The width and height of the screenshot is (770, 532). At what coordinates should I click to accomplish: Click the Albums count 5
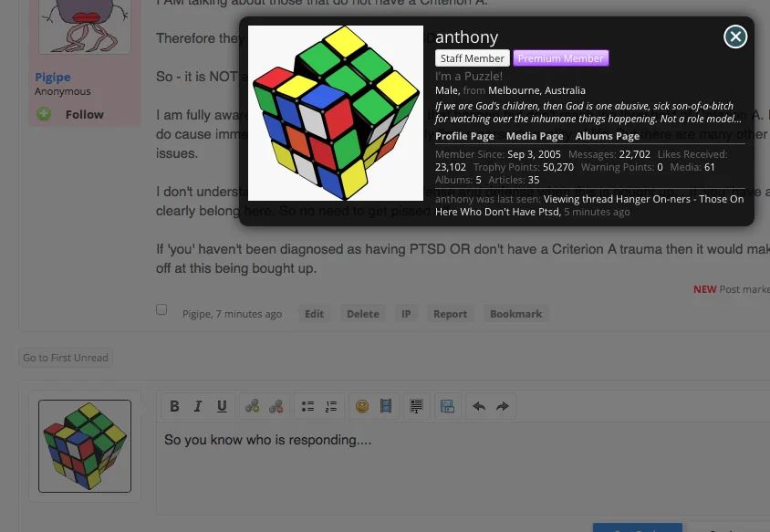[x=478, y=180]
